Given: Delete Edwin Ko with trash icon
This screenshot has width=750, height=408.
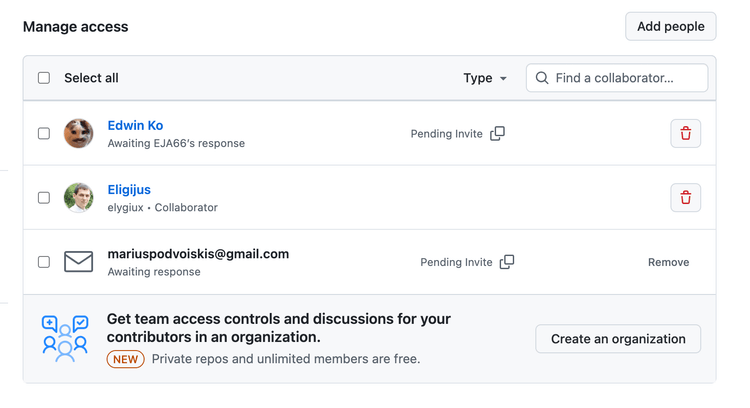Looking at the screenshot, I should (685, 133).
